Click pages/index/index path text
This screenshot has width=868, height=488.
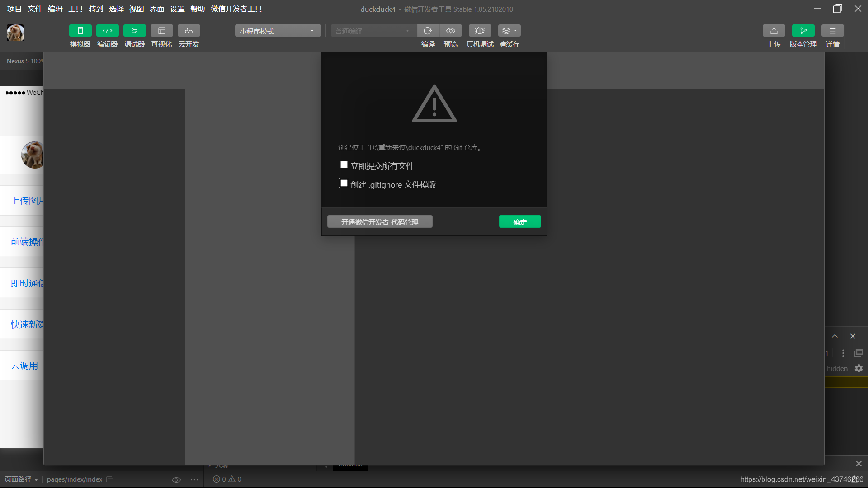(75, 479)
